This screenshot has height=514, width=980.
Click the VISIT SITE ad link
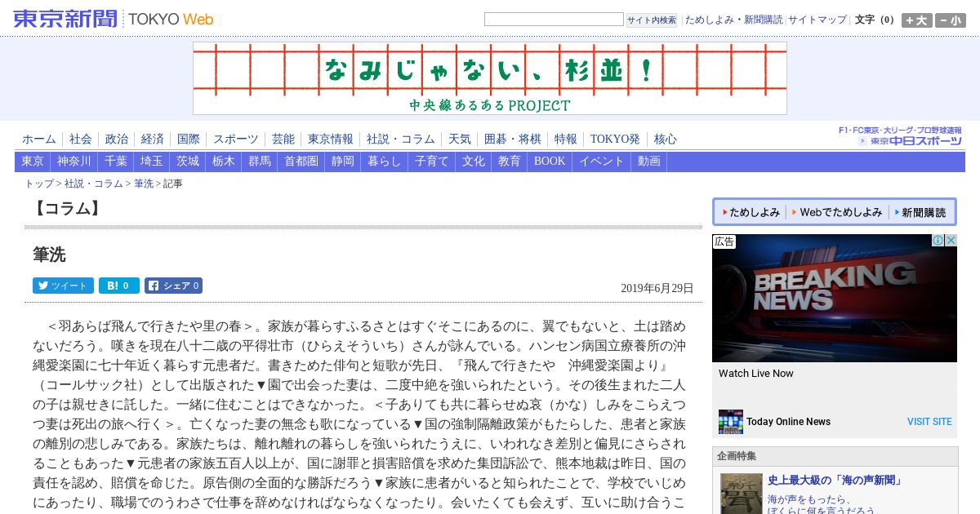coord(929,422)
